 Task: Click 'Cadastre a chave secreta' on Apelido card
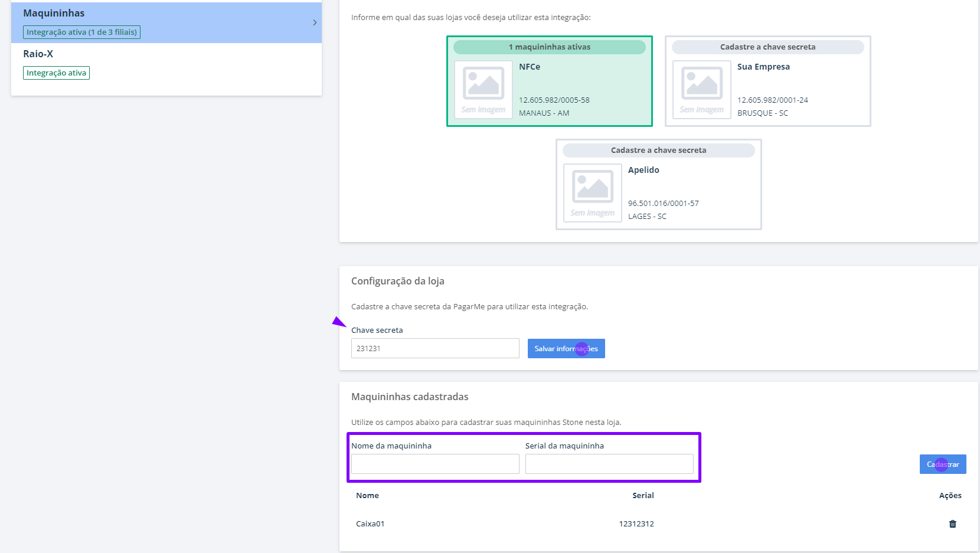click(658, 150)
